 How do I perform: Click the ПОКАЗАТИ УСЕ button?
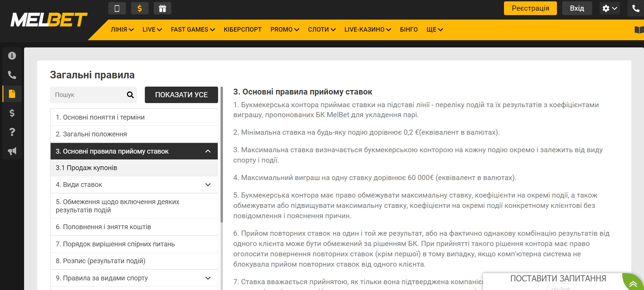point(181,95)
